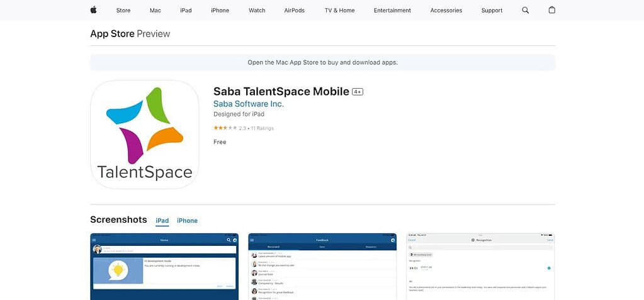The width and height of the screenshot is (644, 300).
Task: Open the search magnifier icon
Action: pyautogui.click(x=525, y=10)
